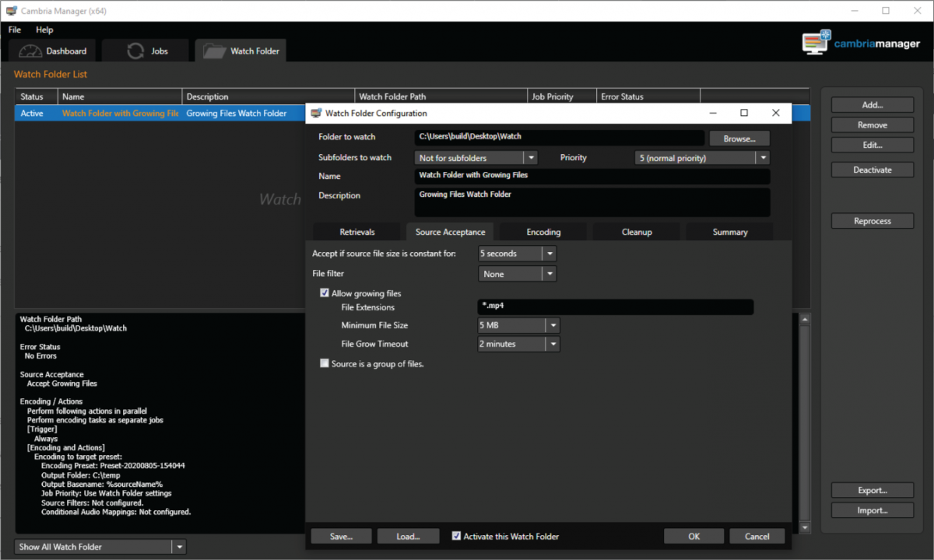Select the Encoding tab
Screen dimensions: 934x560
click(x=543, y=232)
